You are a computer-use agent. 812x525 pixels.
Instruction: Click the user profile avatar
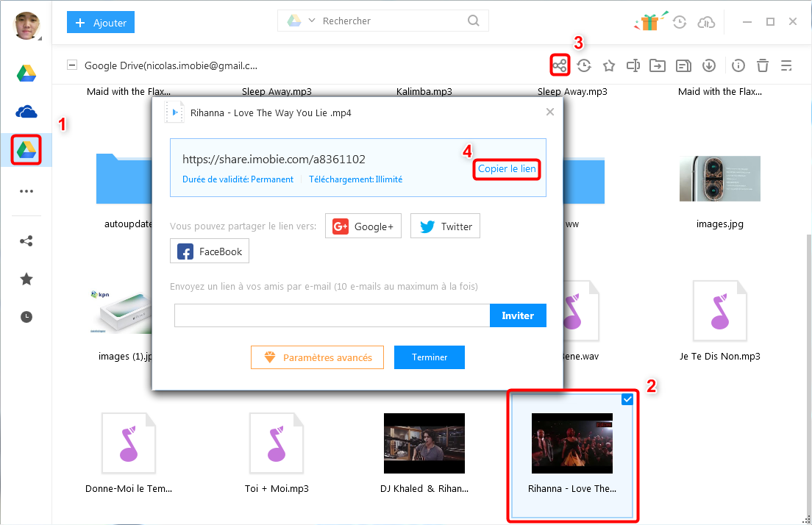pos(26,25)
